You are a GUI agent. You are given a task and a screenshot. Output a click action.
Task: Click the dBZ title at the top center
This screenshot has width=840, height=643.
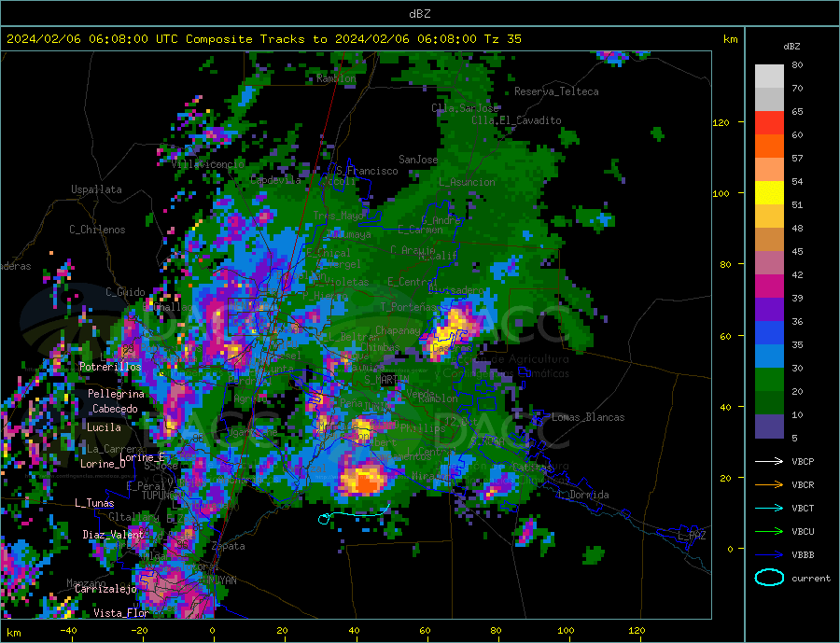419,14
